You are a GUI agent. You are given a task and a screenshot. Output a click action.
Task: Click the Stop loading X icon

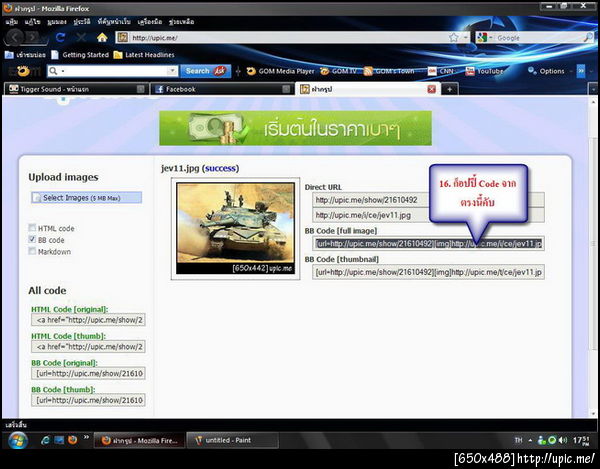(x=81, y=37)
